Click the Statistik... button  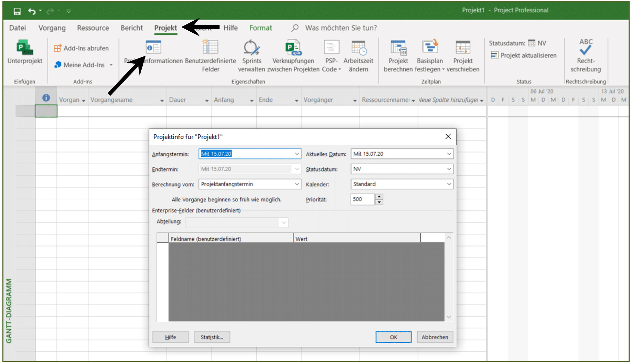click(212, 337)
